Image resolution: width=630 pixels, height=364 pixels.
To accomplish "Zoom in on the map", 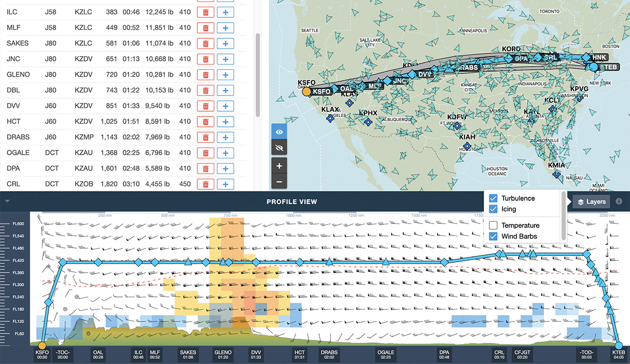I will (279, 166).
